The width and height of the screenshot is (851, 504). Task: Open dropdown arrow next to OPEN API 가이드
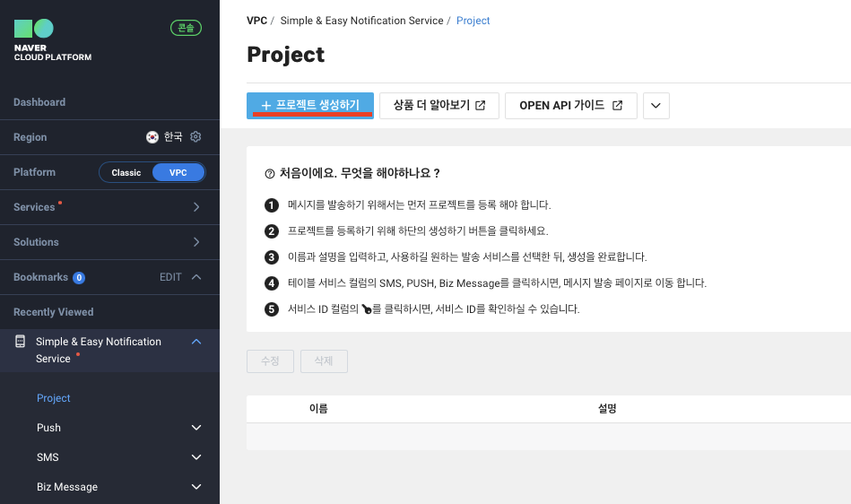[656, 106]
